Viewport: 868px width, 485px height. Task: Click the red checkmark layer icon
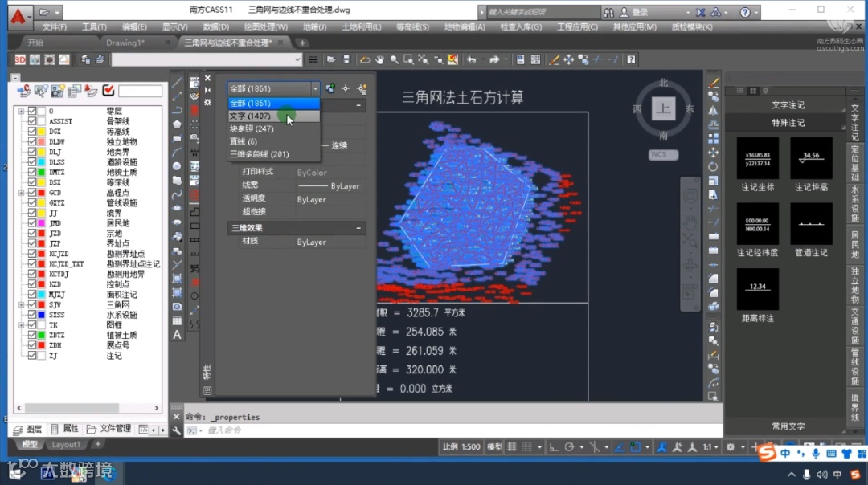point(108,91)
